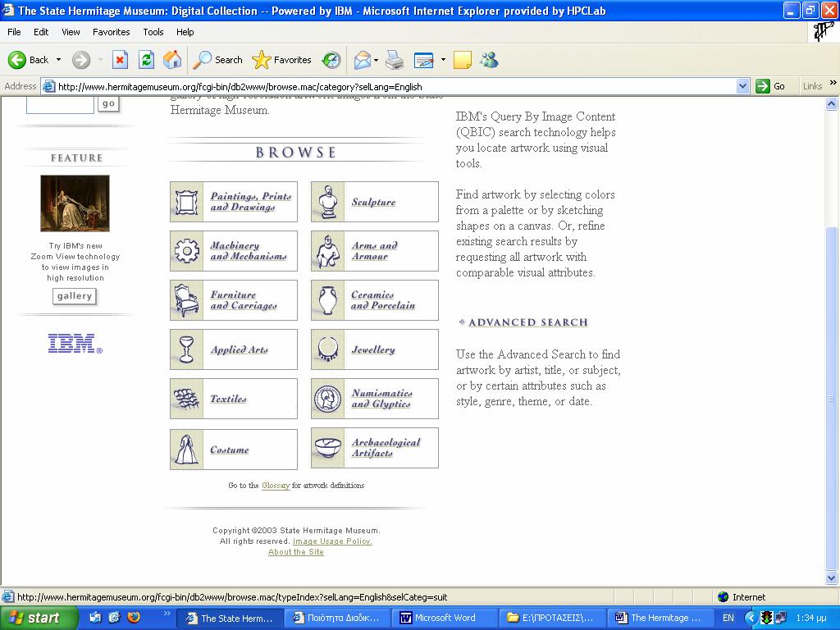
Task: Open the Image Usage Policy link
Action: click(x=332, y=541)
